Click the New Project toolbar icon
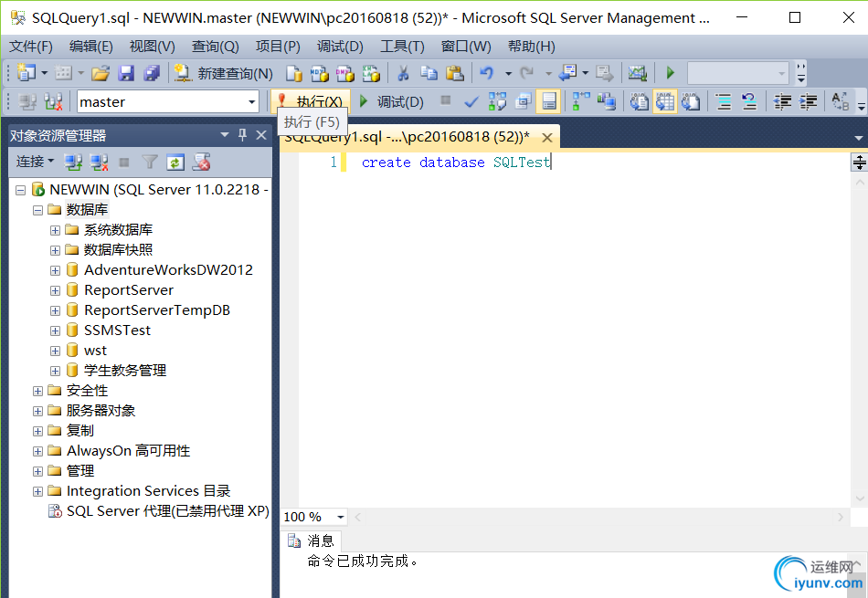868x598 pixels. pos(26,72)
